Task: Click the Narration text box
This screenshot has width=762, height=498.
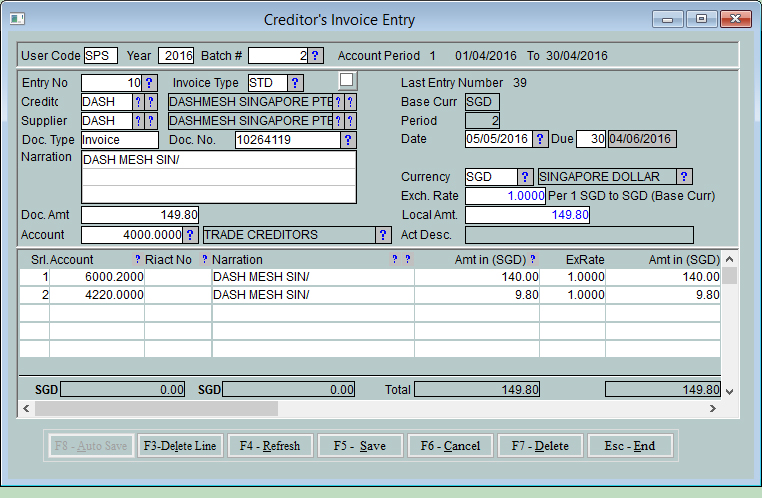Action: click(x=218, y=176)
